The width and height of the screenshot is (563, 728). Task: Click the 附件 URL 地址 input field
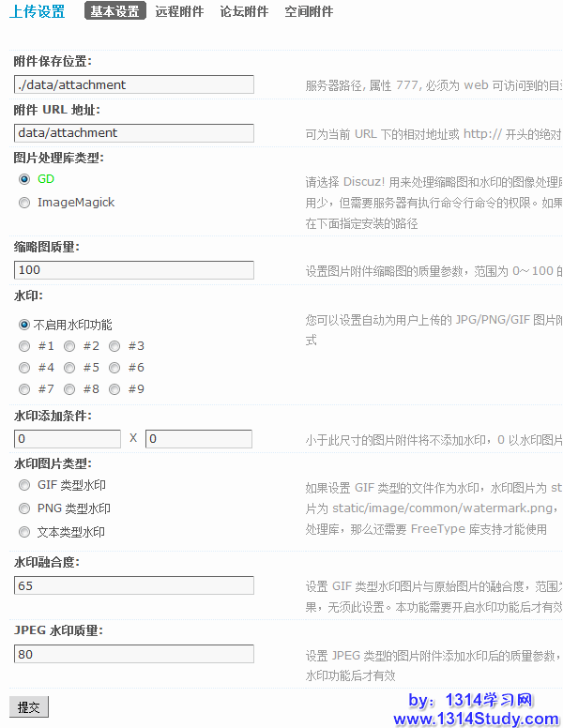(134, 133)
